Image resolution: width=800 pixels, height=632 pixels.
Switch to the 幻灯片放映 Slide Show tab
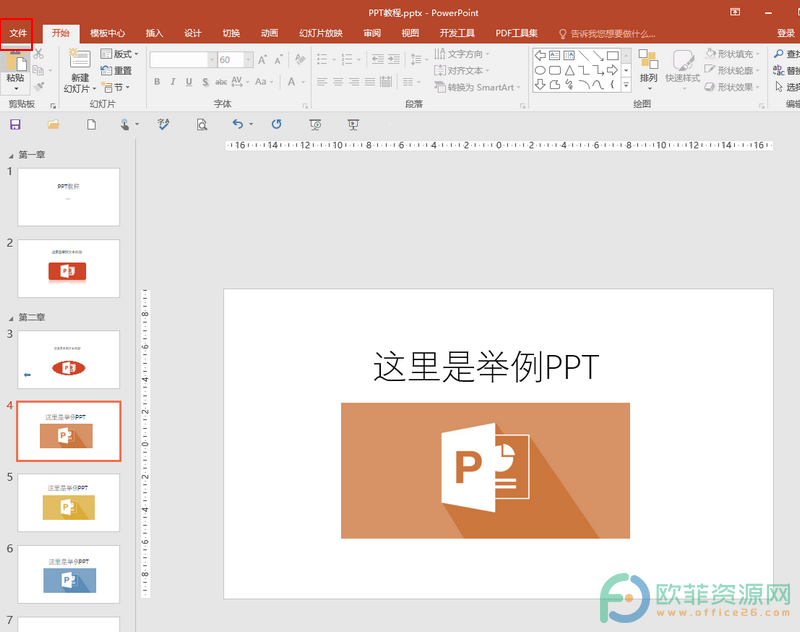(x=320, y=33)
